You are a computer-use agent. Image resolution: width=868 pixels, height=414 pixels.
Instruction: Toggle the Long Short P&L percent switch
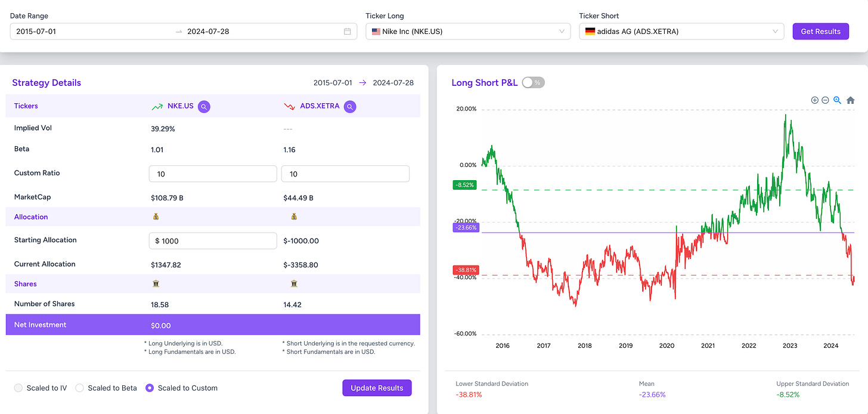533,83
